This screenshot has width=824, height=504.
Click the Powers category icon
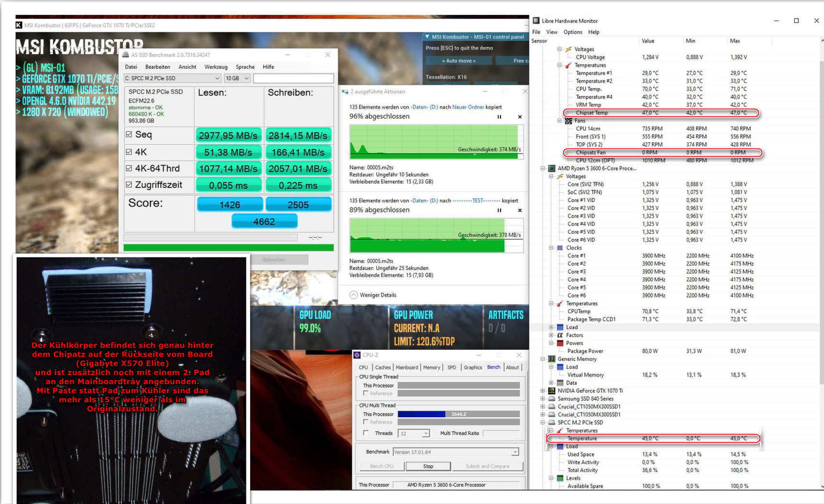(x=560, y=343)
